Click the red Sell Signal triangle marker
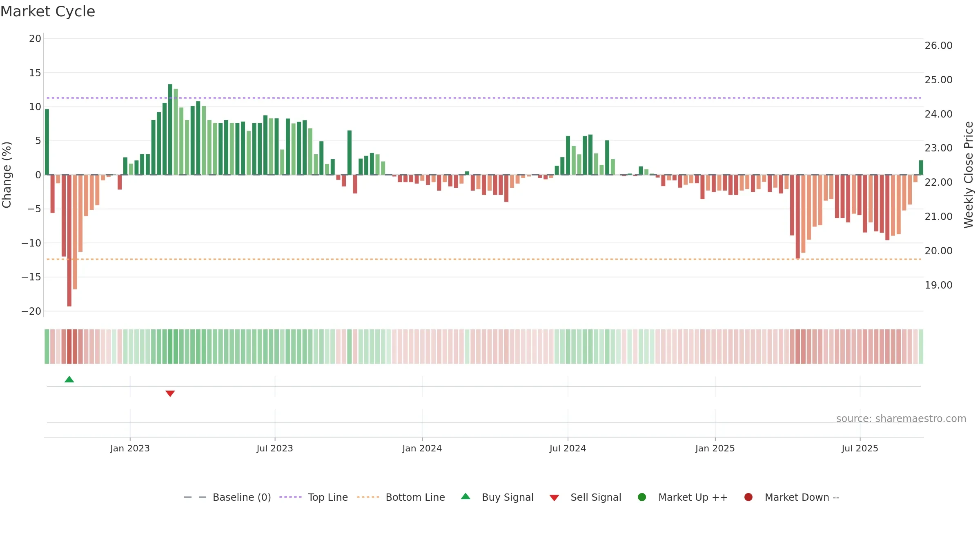The image size is (980, 551). click(x=170, y=393)
